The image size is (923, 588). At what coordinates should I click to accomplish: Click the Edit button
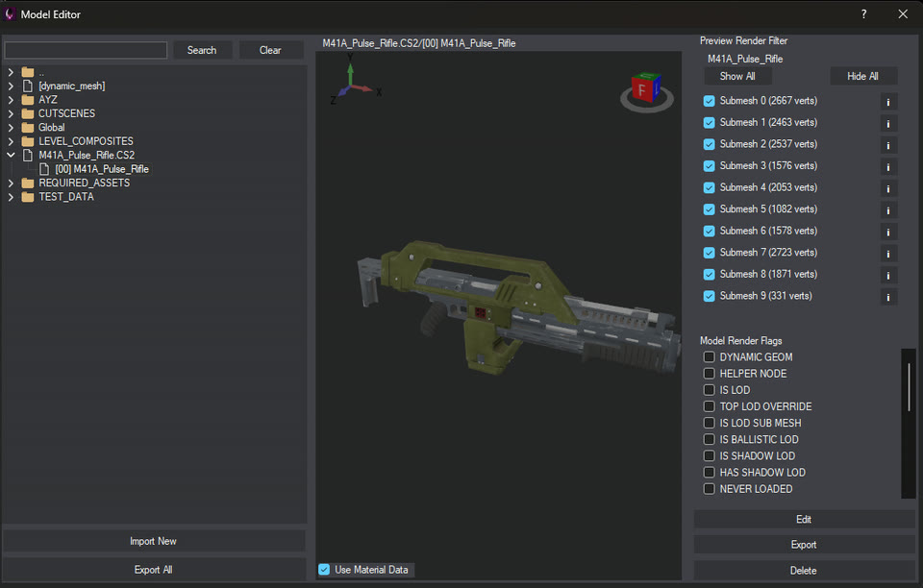click(x=804, y=519)
